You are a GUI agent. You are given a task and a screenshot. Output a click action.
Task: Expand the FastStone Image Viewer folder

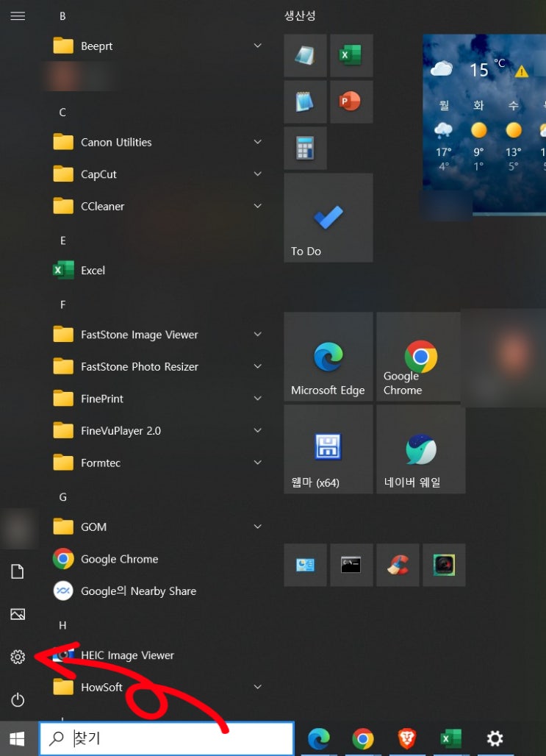(x=257, y=335)
